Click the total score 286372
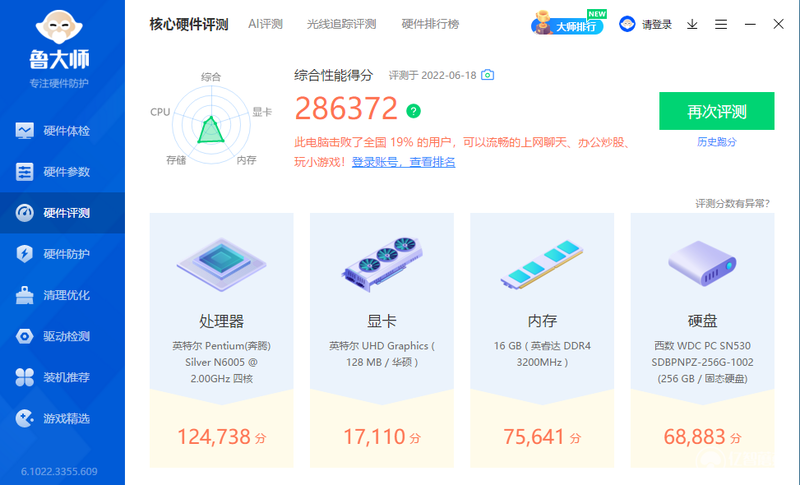The width and height of the screenshot is (800, 485). click(346, 109)
